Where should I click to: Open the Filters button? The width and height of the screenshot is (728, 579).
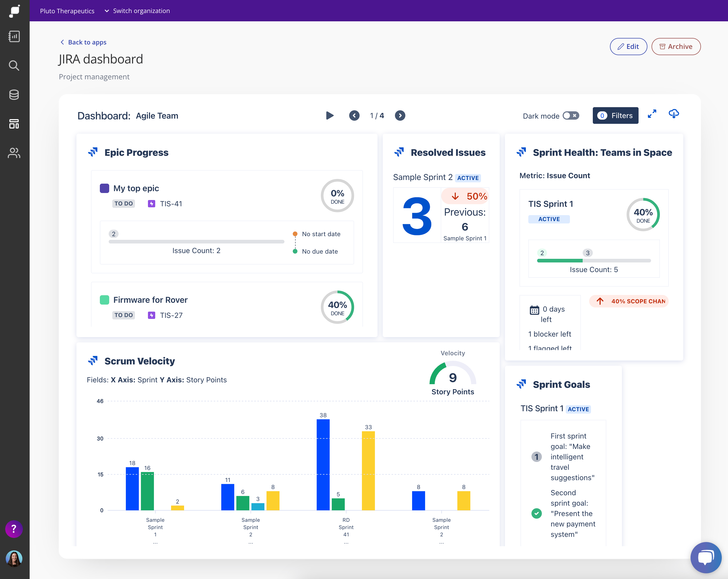[615, 115]
